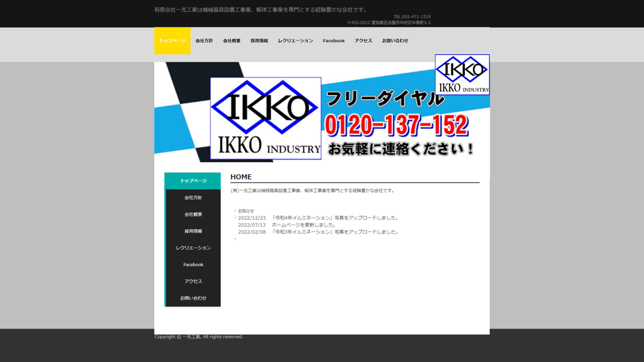Select 会社概要 in the left sidebar menu
The image size is (644, 362).
[193, 215]
